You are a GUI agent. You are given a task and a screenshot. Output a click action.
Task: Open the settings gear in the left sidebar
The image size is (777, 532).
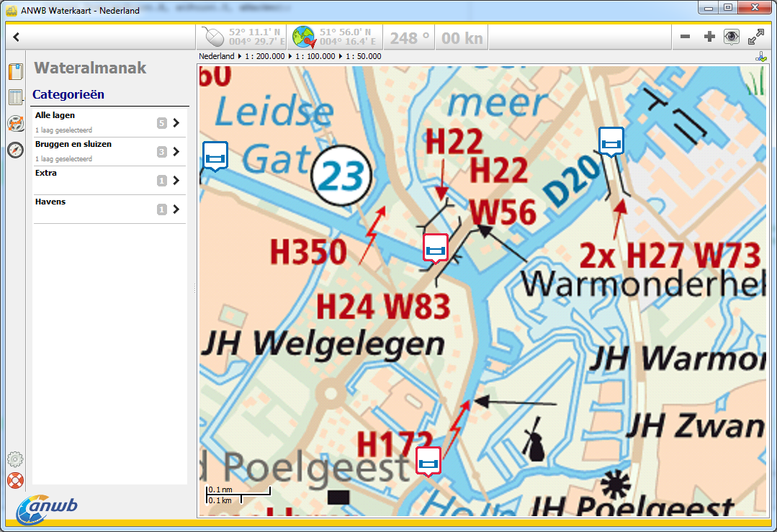coord(15,459)
